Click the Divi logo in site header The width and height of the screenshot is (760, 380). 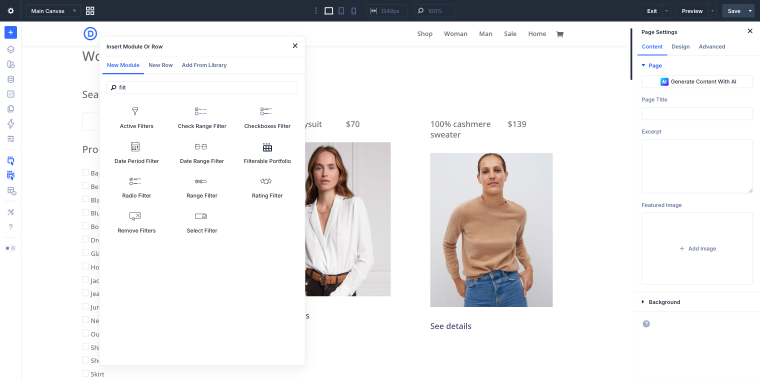click(90, 33)
